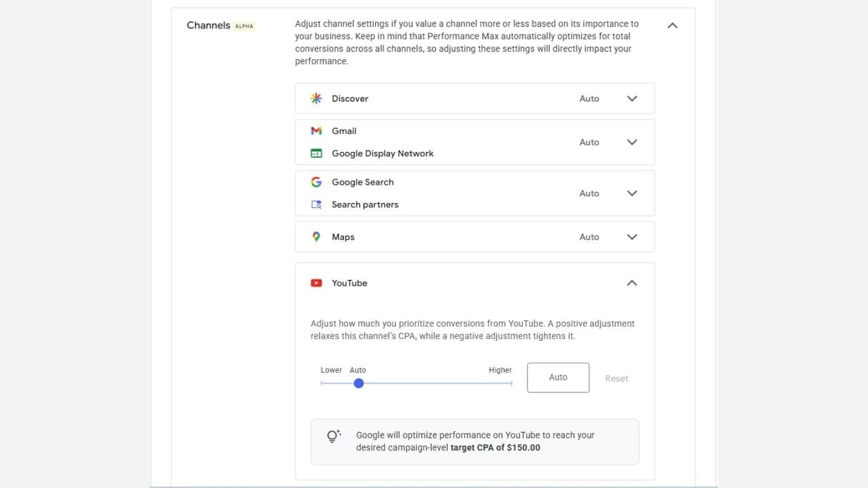Click the Reset button
The width and height of the screenshot is (868, 488).
tap(616, 378)
